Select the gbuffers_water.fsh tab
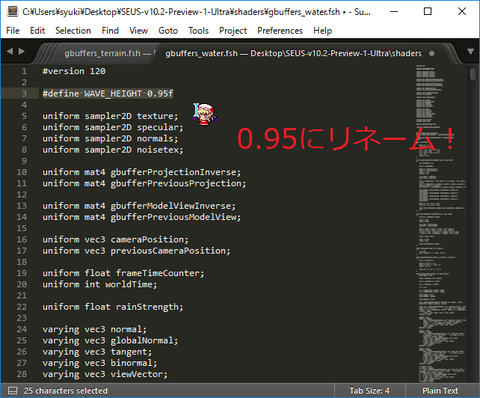This screenshot has height=398, width=480. 293,53
